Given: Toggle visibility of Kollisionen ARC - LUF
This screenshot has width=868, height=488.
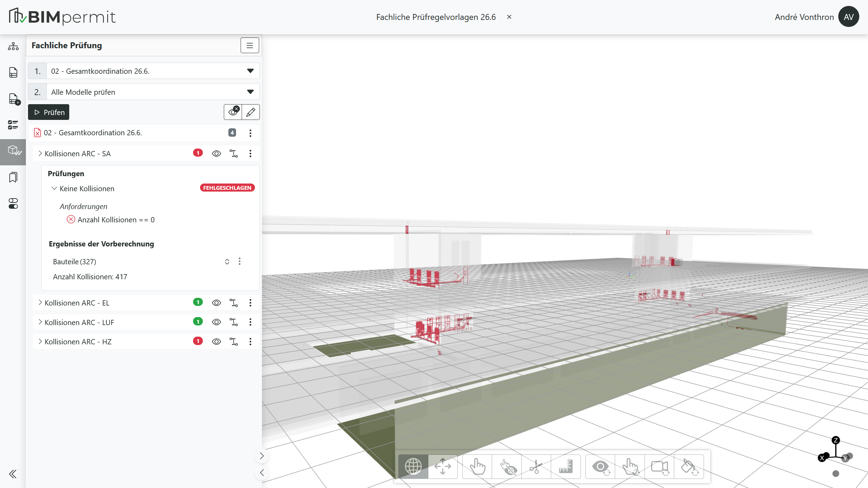Looking at the screenshot, I should coord(216,322).
